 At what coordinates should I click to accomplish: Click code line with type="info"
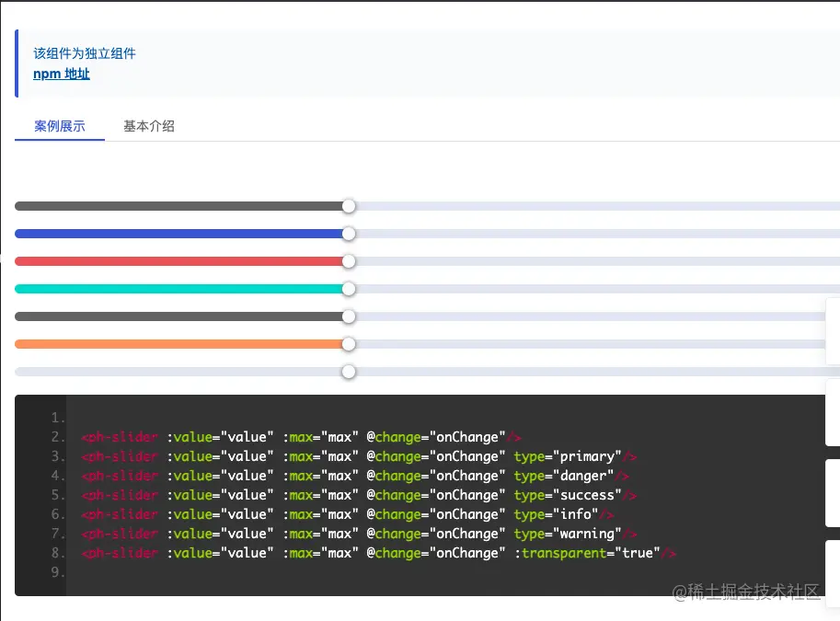tap(348, 514)
